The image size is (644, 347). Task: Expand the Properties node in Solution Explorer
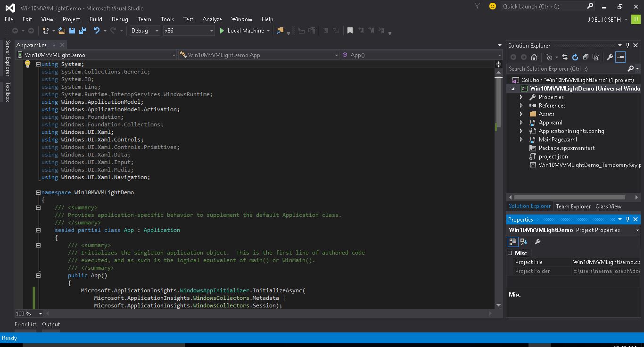521,97
